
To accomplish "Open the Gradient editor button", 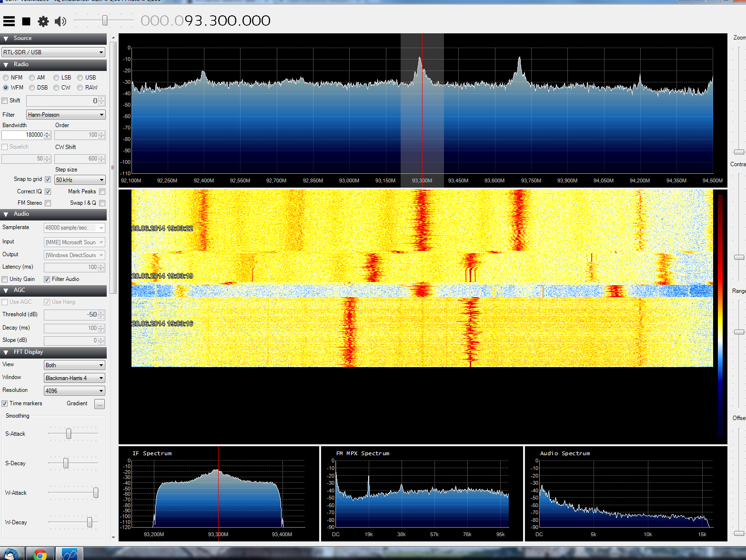I will tap(100, 404).
